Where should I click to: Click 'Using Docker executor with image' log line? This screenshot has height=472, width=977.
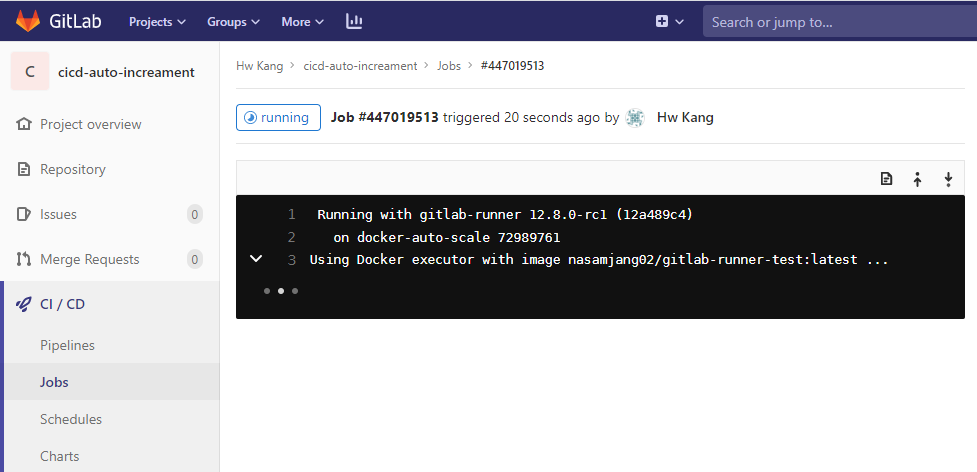click(599, 260)
